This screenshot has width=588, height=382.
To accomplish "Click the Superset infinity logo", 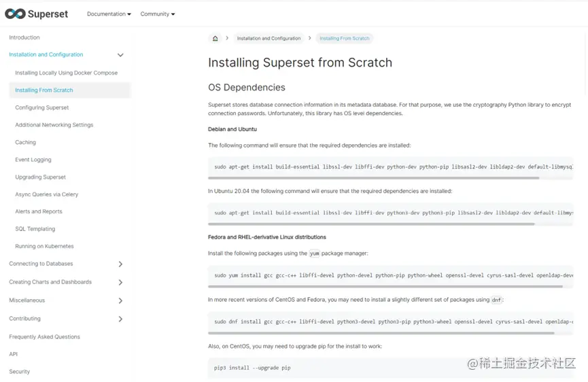I will pos(15,14).
